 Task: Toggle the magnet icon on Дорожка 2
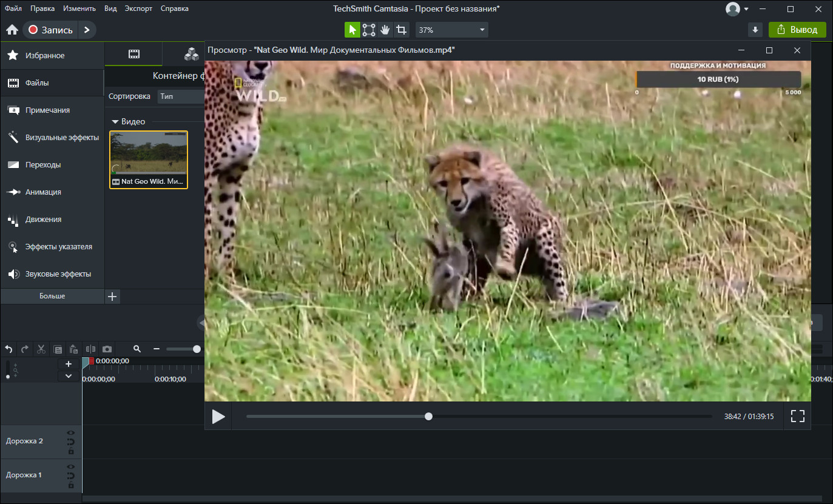point(71,442)
